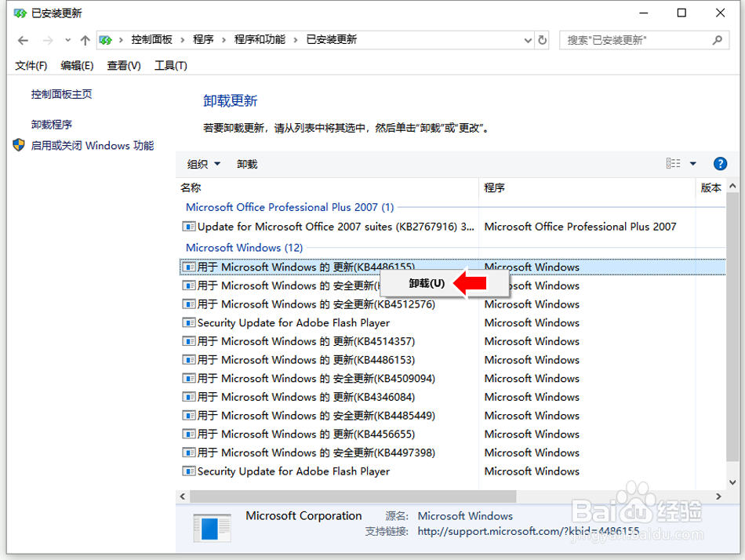The width and height of the screenshot is (745, 560).
Task: Go to the 程序和功能 breadcrumb
Action: click(x=260, y=39)
